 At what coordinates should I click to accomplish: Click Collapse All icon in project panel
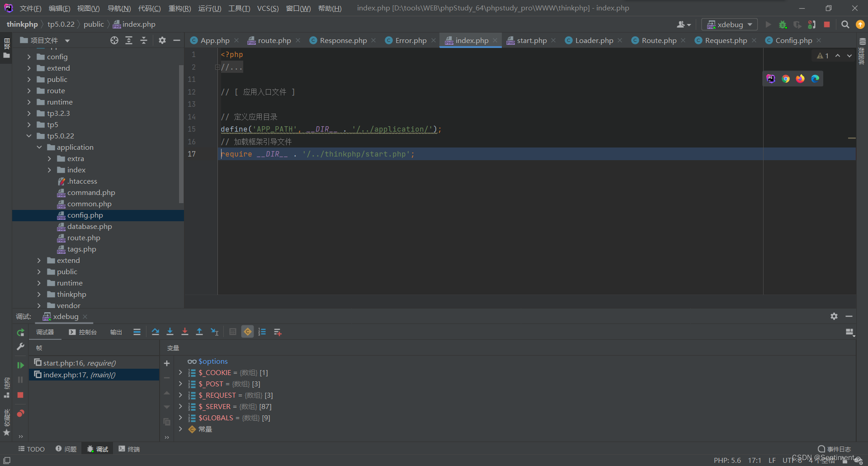(x=144, y=40)
